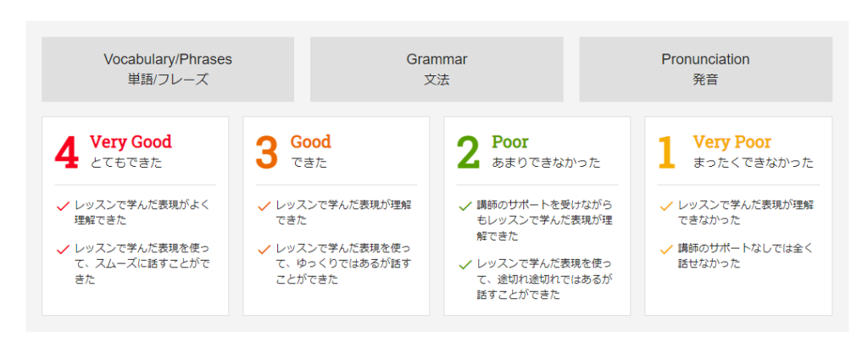Image resolution: width=868 pixels, height=348 pixels.
Task: Click first red checkmark under Very Good
Action: [x=62, y=206]
